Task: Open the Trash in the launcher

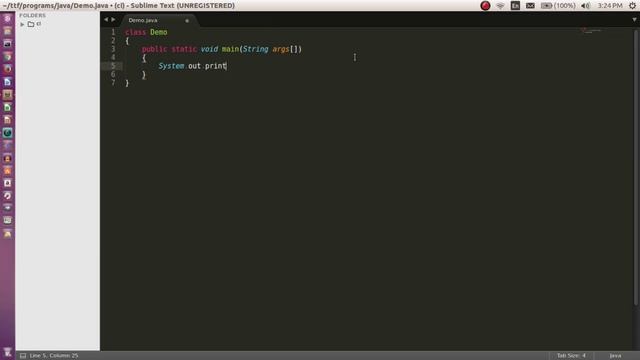Action: [7, 352]
